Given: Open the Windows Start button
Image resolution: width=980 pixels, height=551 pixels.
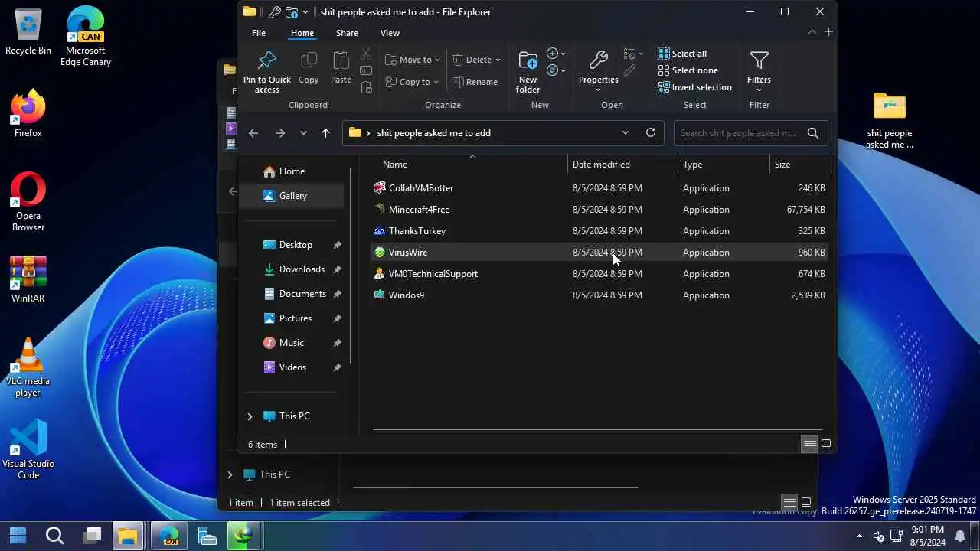Looking at the screenshot, I should (x=18, y=535).
